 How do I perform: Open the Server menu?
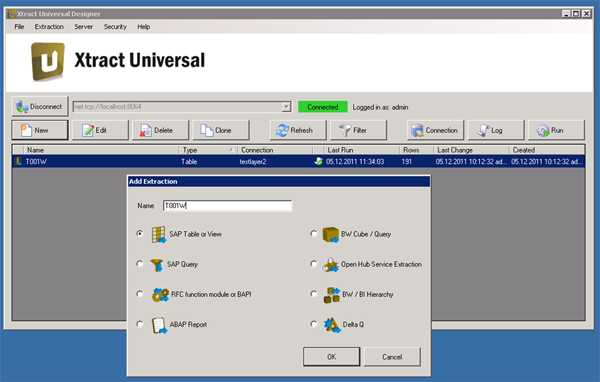pyautogui.click(x=83, y=26)
